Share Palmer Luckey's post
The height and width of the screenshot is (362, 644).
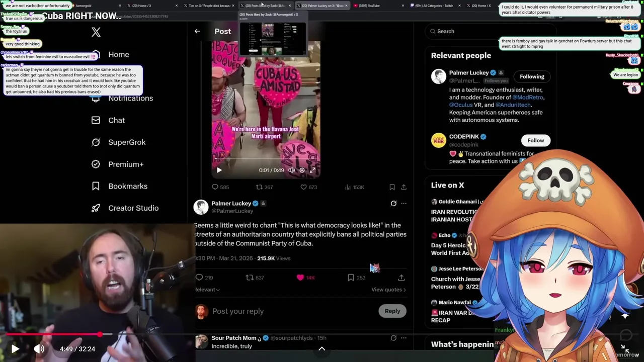tap(401, 278)
